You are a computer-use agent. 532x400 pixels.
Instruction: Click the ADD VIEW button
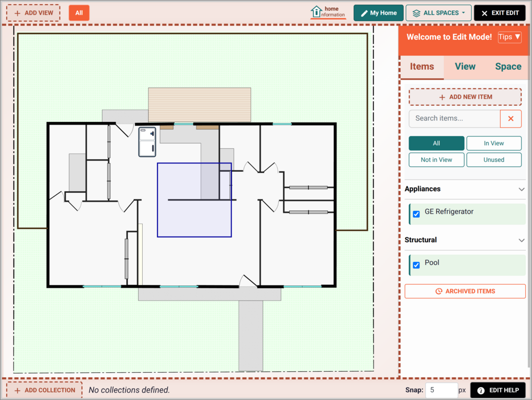33,13
